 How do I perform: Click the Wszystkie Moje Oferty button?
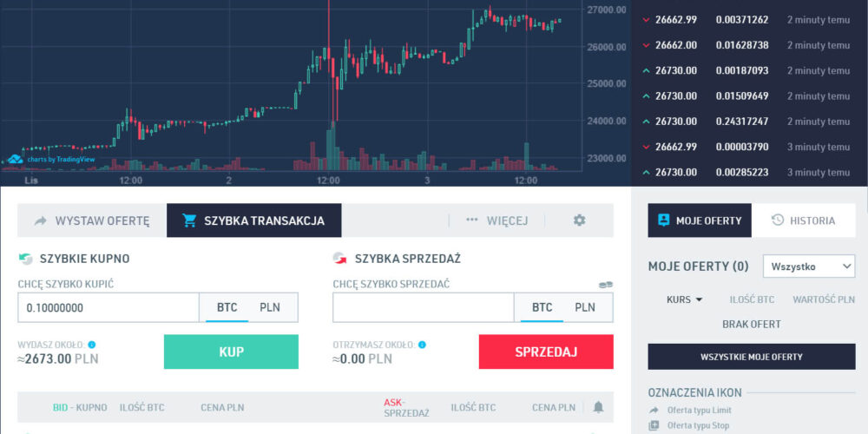pos(752,357)
